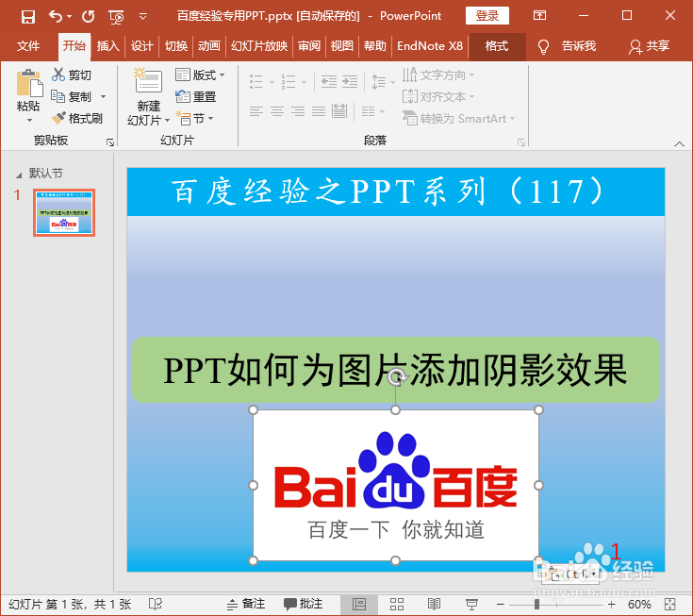Click the 新建幻灯片 new slide icon
693x616 pixels.
pyautogui.click(x=149, y=80)
